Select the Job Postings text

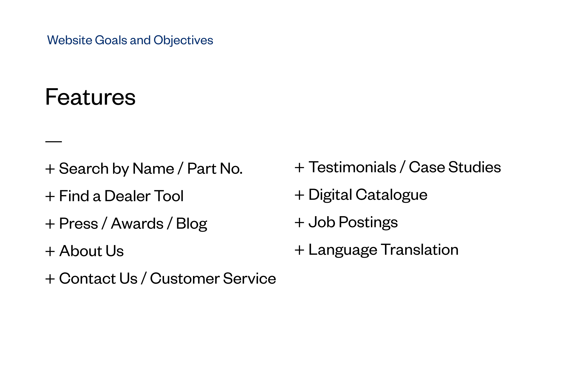(x=353, y=222)
